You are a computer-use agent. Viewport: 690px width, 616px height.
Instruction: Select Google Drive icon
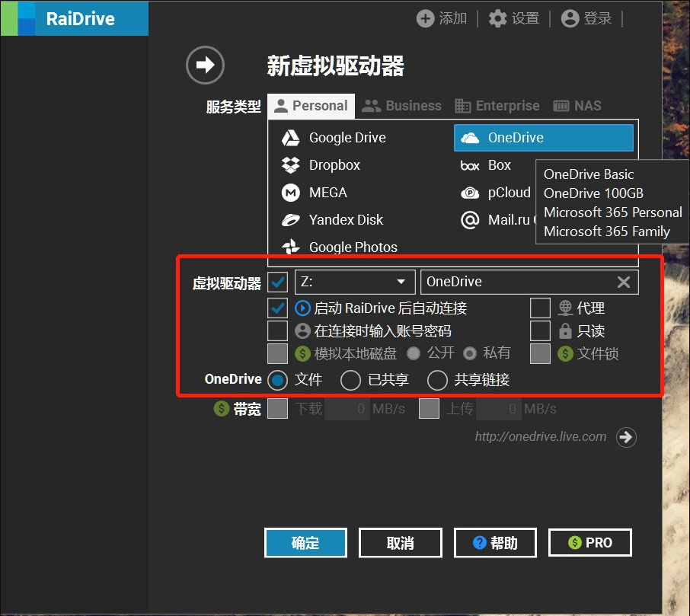coord(290,138)
